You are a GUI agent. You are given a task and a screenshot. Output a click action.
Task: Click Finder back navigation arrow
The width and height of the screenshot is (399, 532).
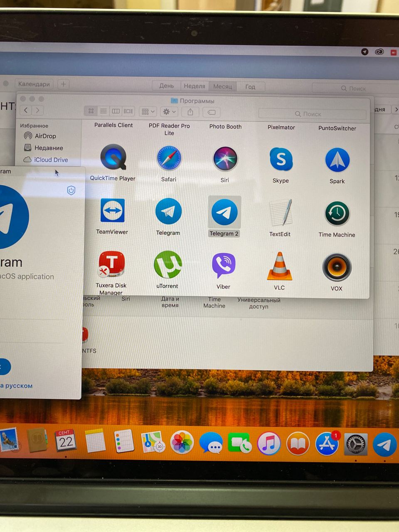pyautogui.click(x=26, y=110)
